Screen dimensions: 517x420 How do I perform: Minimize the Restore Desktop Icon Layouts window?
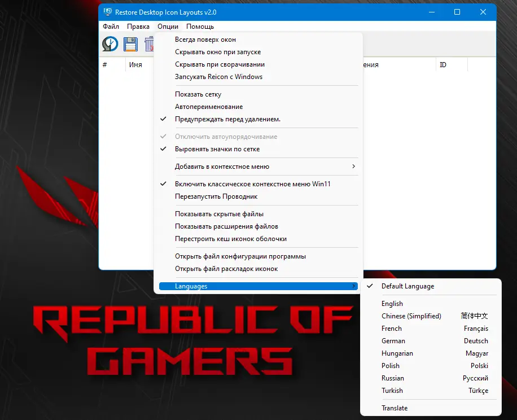(x=432, y=12)
